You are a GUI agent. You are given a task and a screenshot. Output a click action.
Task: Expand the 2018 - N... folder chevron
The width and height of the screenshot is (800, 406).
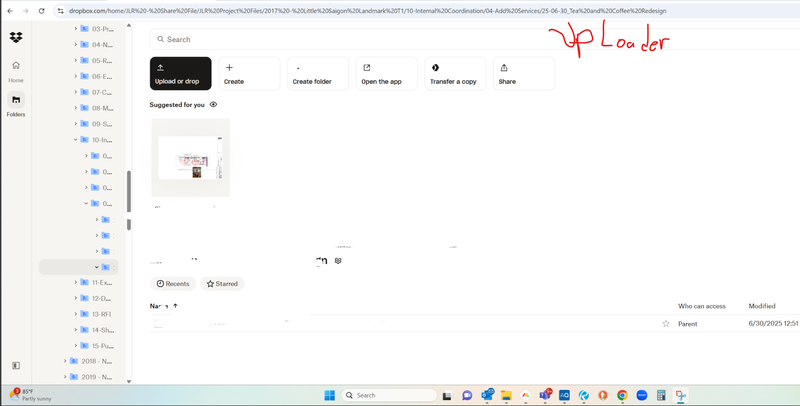coord(65,361)
